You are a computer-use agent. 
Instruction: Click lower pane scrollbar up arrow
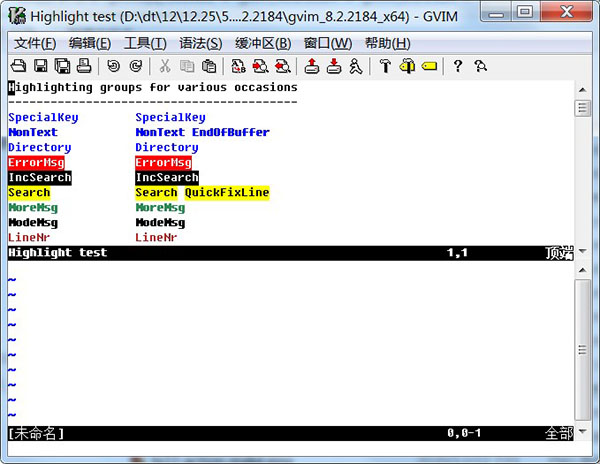point(582,270)
